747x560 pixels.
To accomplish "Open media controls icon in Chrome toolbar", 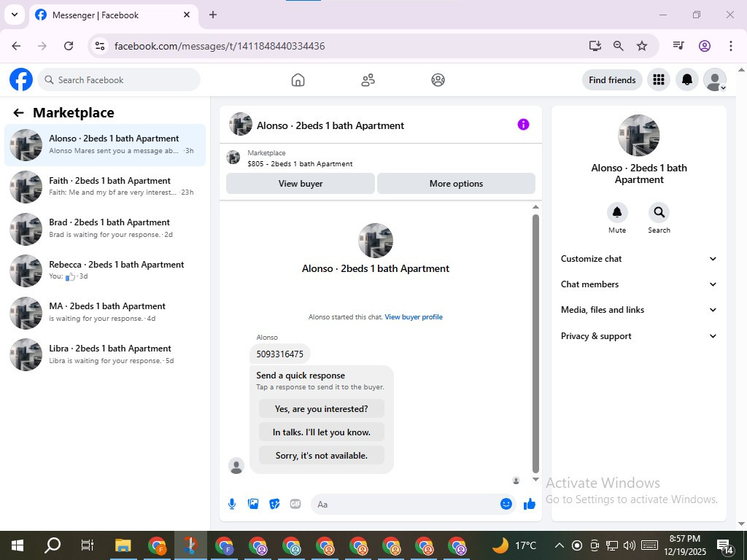I will [x=678, y=46].
